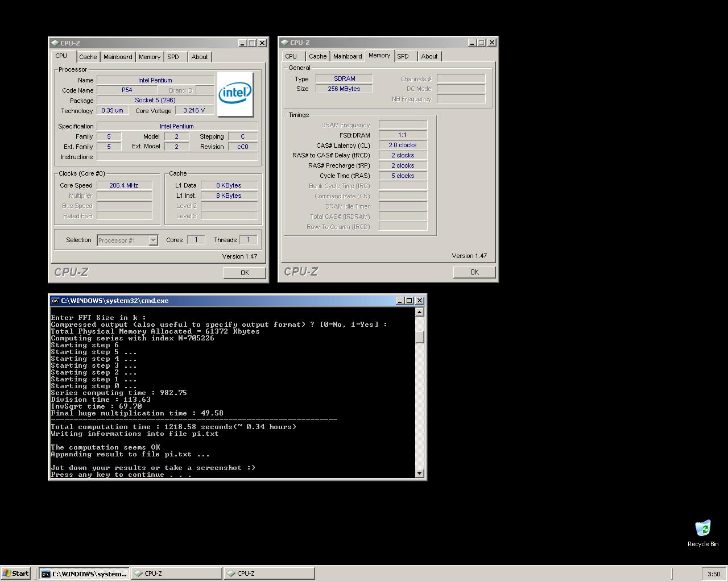Activate cmd.exe taskbar button

[85, 574]
